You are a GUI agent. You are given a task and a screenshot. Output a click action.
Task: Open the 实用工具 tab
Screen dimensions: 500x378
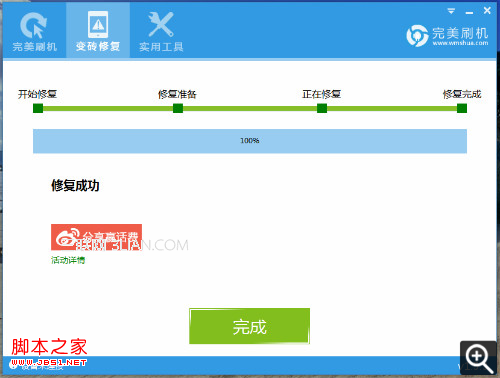pos(161,31)
